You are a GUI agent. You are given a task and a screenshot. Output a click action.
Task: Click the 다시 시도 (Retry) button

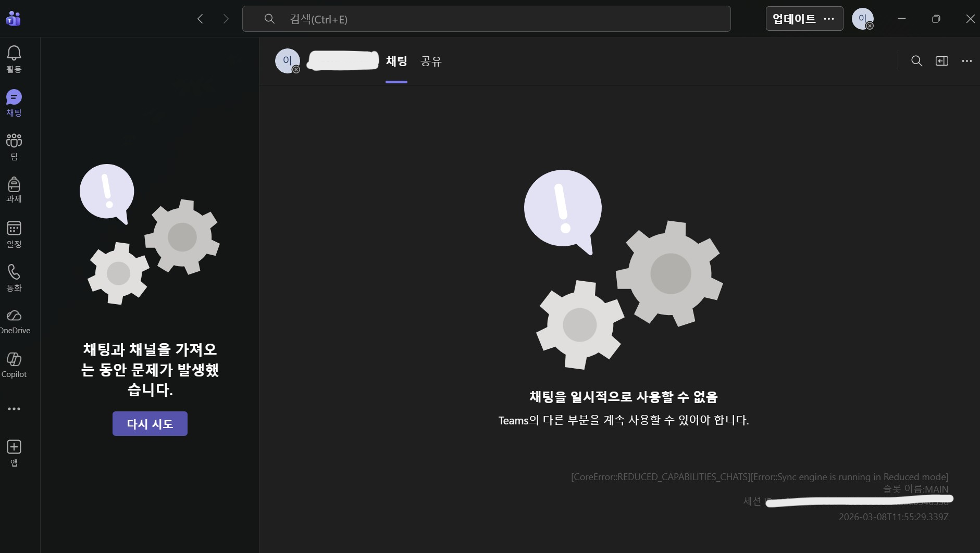click(150, 424)
